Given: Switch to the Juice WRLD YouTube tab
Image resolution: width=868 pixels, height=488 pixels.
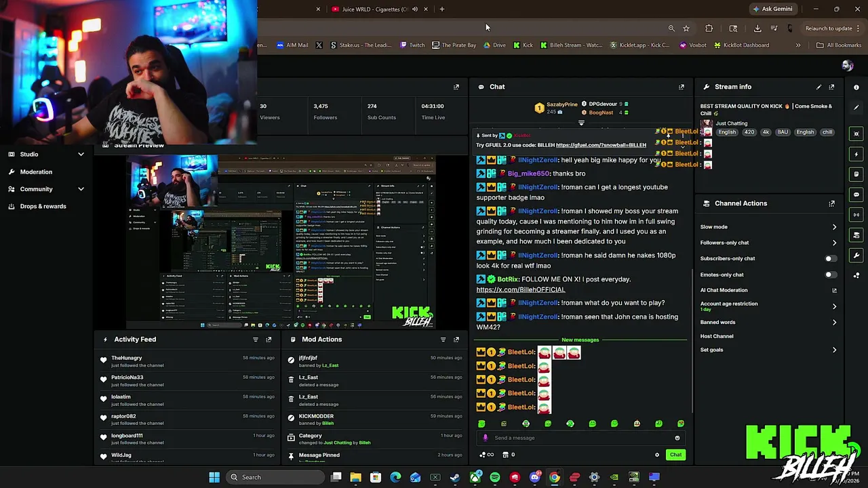Looking at the screenshot, I should 375,9.
